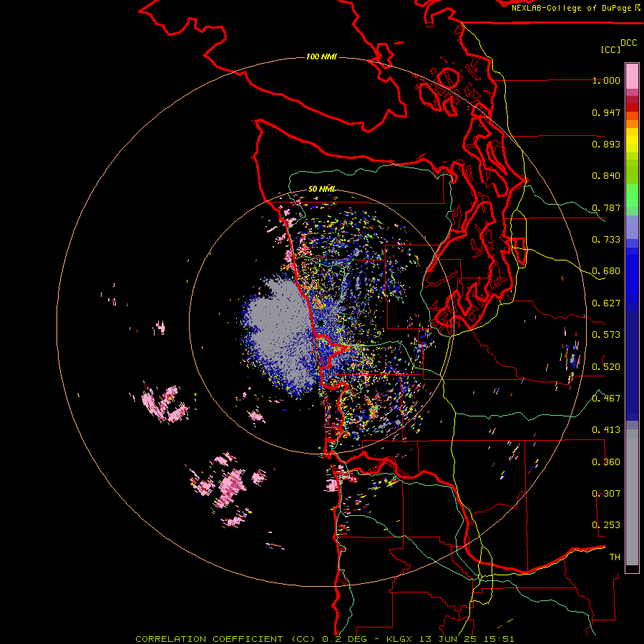Screen dimensions: 644x644
Task: Click the 0.573 scale value
Action: click(606, 335)
